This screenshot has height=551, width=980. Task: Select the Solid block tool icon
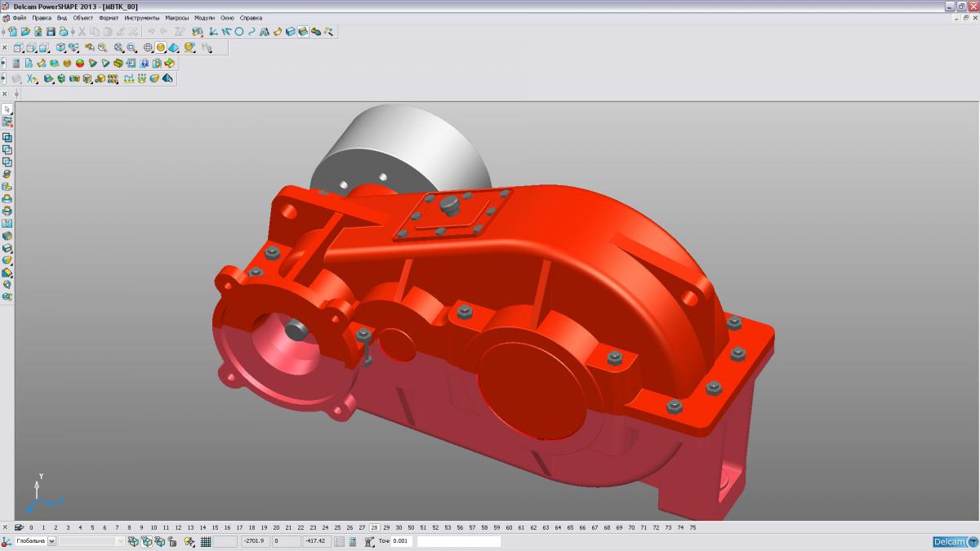point(291,31)
